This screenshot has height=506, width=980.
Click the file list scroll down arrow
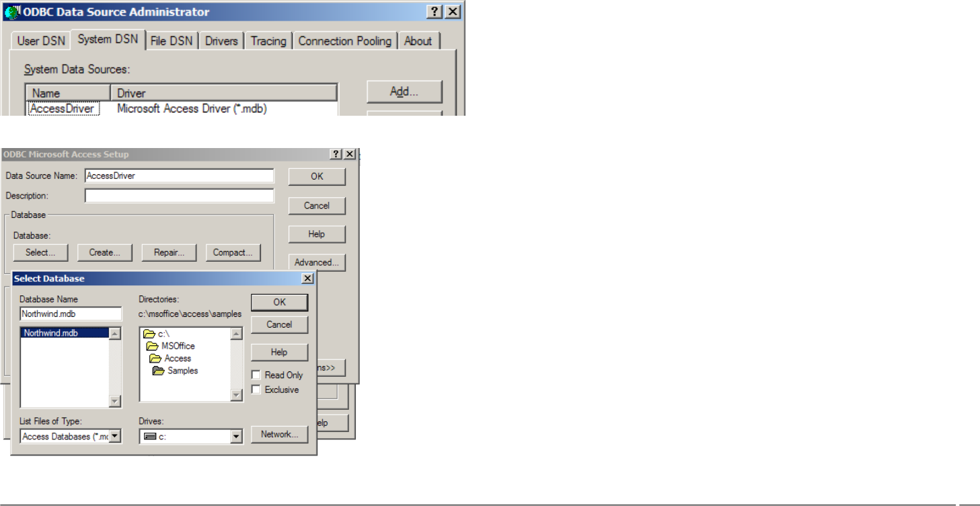tap(115, 401)
